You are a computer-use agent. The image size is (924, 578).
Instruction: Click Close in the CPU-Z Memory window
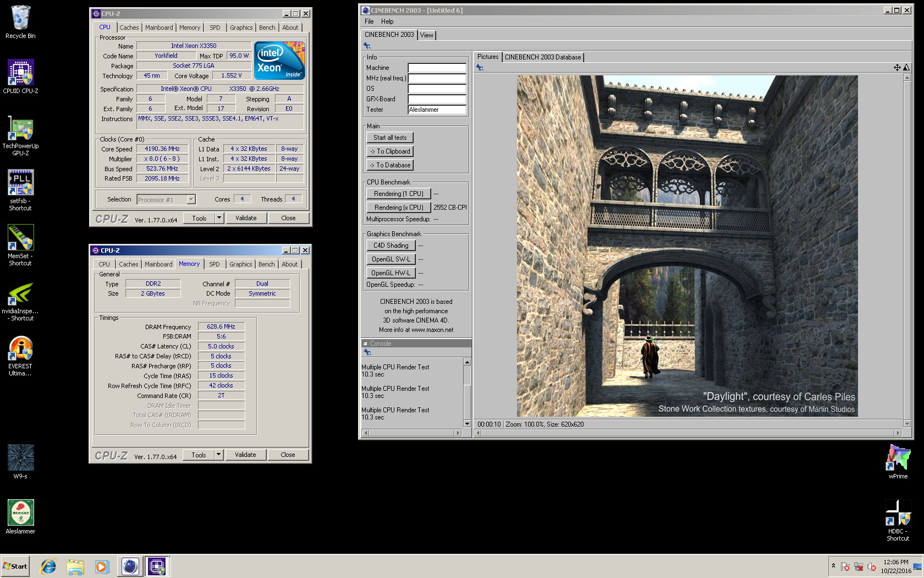point(288,455)
